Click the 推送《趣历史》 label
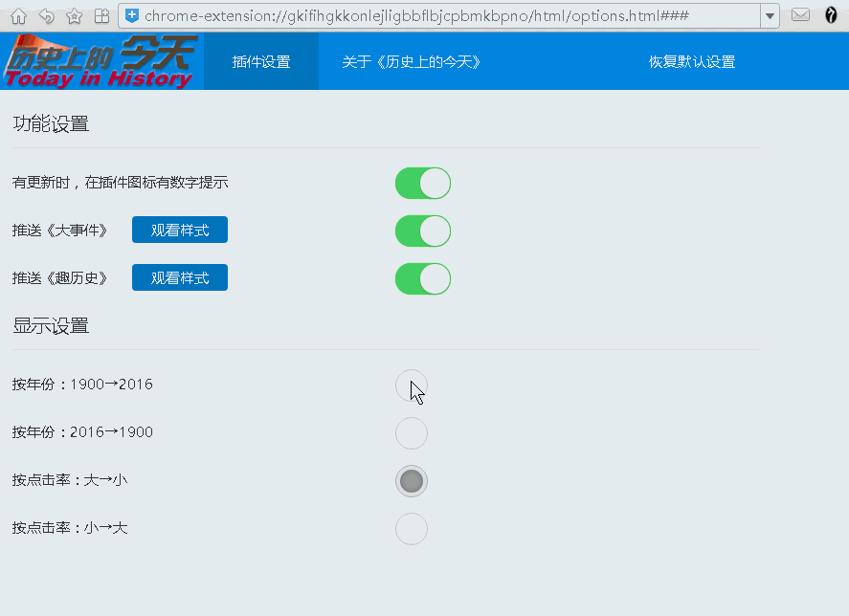This screenshot has height=616, width=849. [x=60, y=277]
